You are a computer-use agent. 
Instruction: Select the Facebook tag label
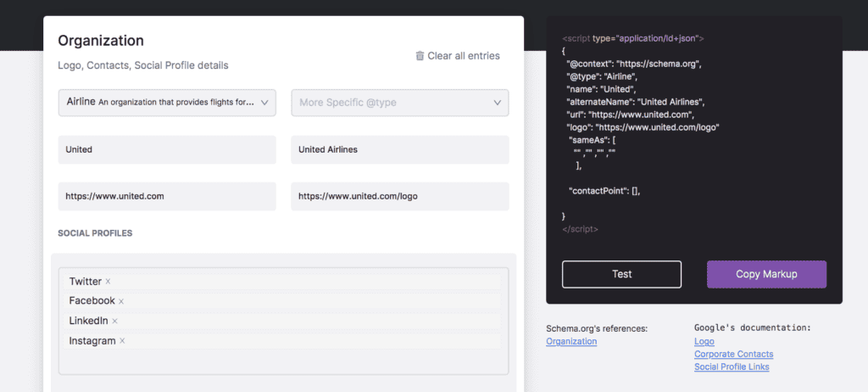[92, 301]
